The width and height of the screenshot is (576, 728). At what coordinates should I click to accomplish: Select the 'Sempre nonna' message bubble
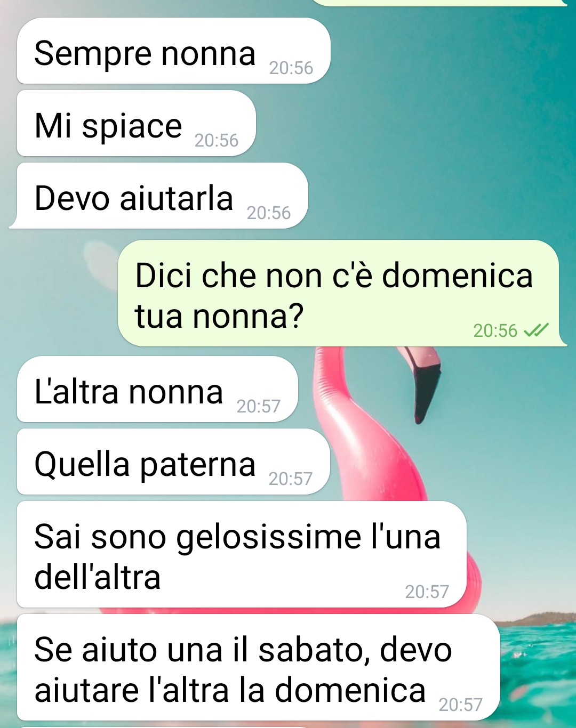coord(174,51)
